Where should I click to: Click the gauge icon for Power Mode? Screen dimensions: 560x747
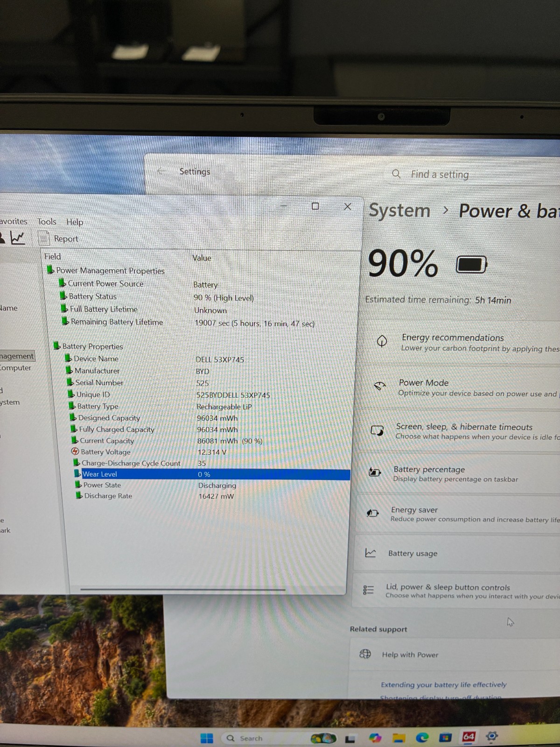tap(379, 386)
